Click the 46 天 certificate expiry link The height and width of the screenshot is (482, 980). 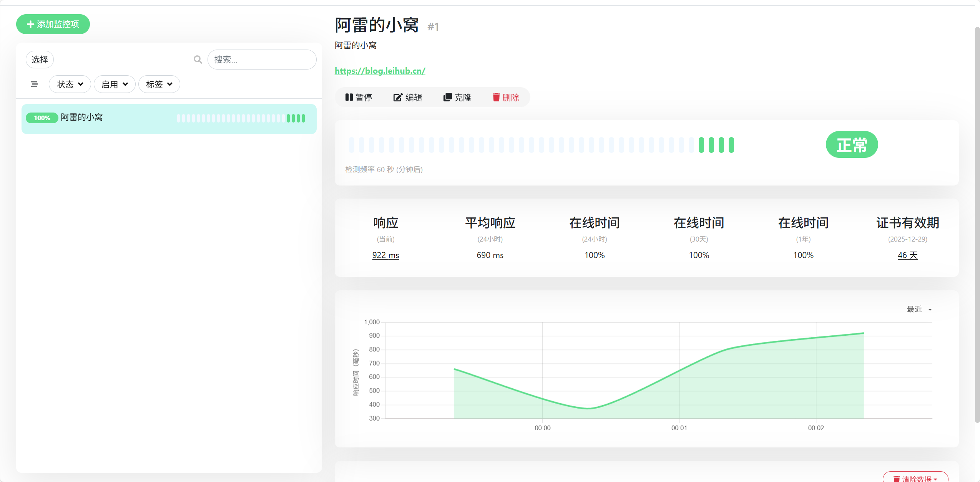[907, 255]
